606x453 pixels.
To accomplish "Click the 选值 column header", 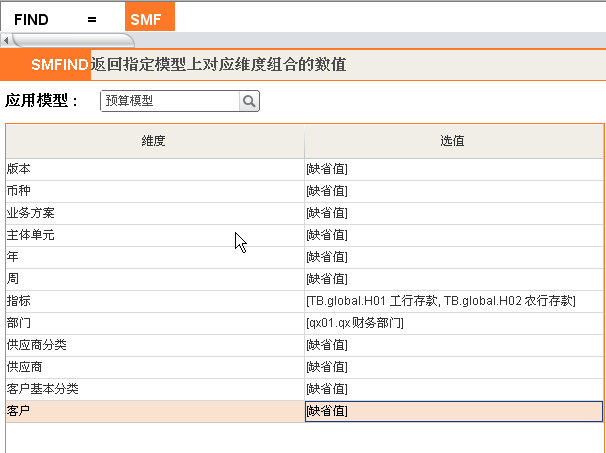I will pos(454,141).
